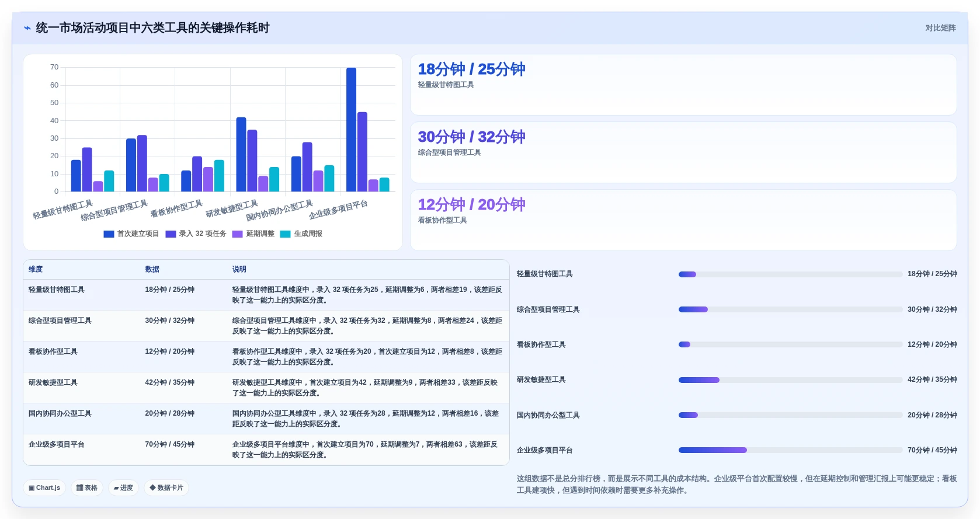The width and height of the screenshot is (980, 519).
Task: Click the 研发敏捷型工具 axis label in chart
Action: [x=232, y=208]
